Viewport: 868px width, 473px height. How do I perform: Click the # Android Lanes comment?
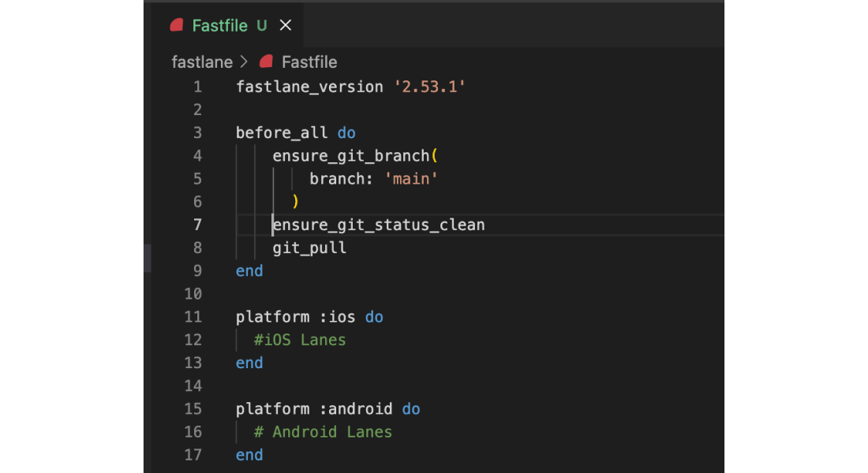[323, 432]
